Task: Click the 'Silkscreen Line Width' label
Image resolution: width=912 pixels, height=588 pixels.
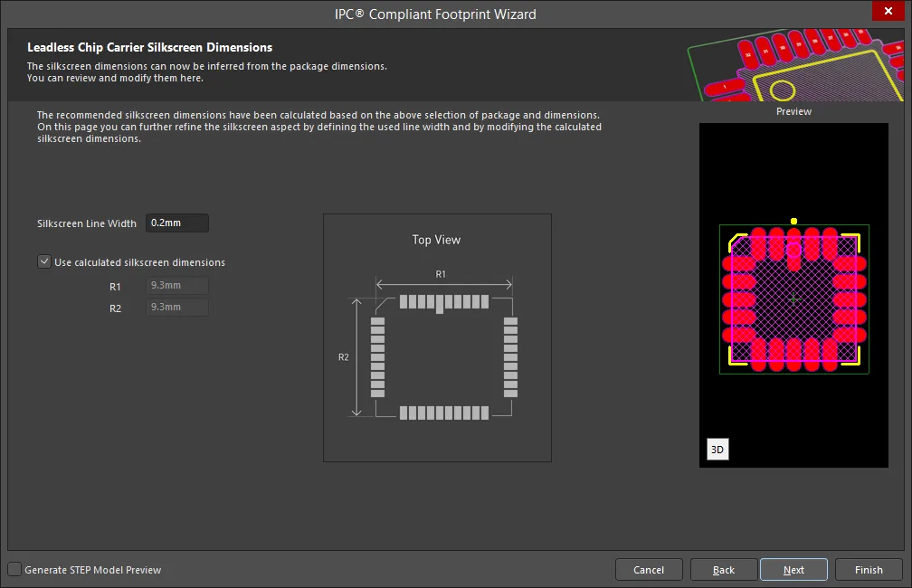Action: pos(87,223)
